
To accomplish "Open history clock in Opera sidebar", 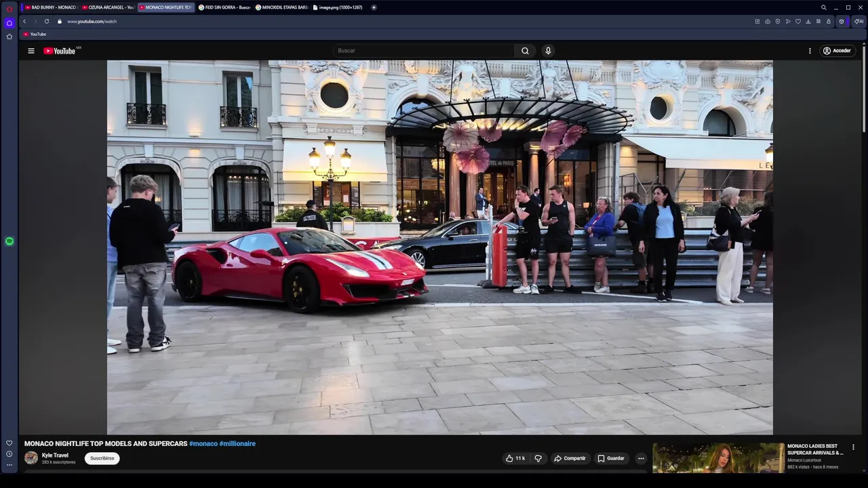I will [x=9, y=454].
